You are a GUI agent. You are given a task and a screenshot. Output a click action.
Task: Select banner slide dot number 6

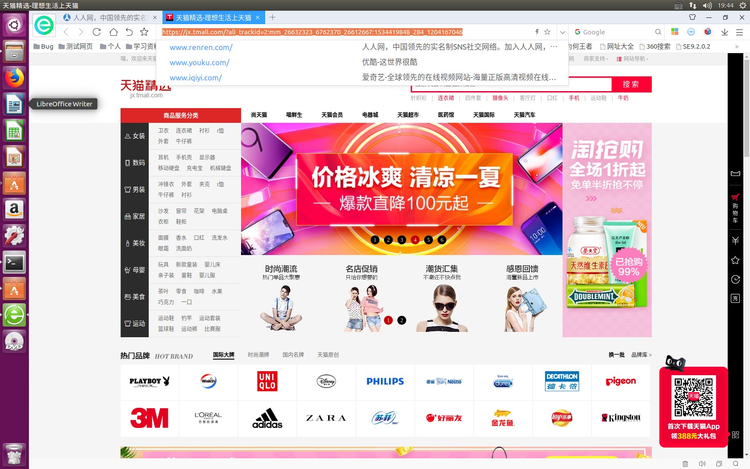pos(442,240)
